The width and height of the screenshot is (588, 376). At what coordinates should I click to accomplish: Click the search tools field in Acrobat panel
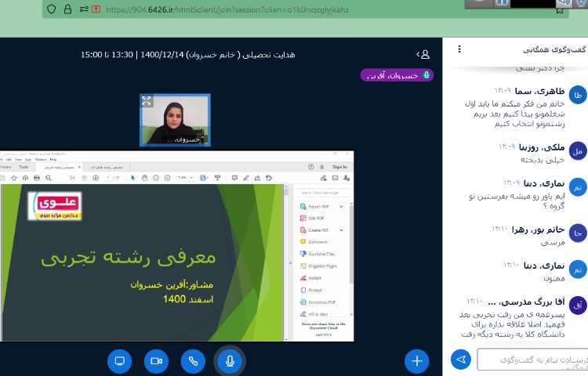pyautogui.click(x=323, y=193)
